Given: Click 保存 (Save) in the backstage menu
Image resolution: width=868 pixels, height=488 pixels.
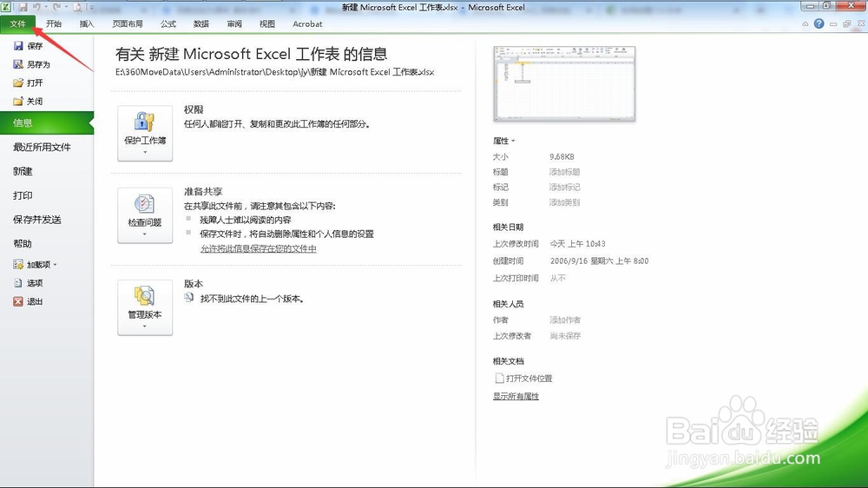Looking at the screenshot, I should [28, 46].
